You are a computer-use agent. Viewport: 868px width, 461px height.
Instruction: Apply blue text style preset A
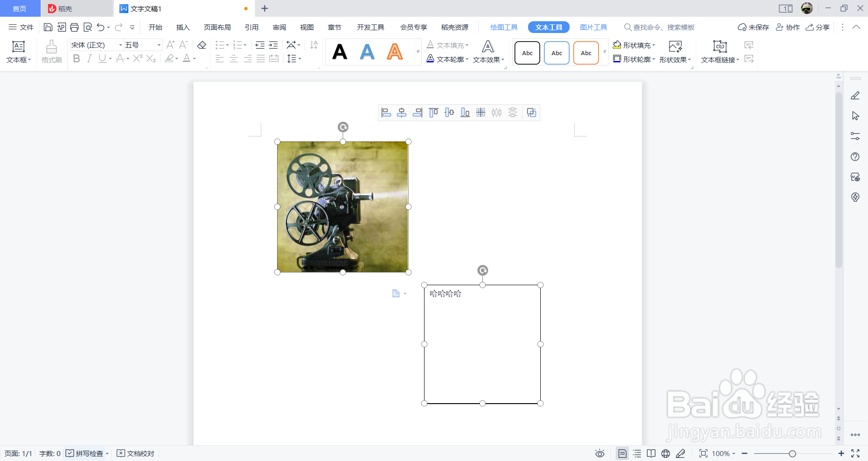[x=368, y=52]
